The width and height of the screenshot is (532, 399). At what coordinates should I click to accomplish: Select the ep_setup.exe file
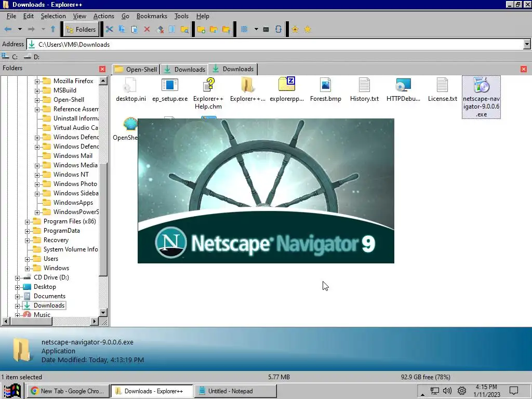coord(170,89)
